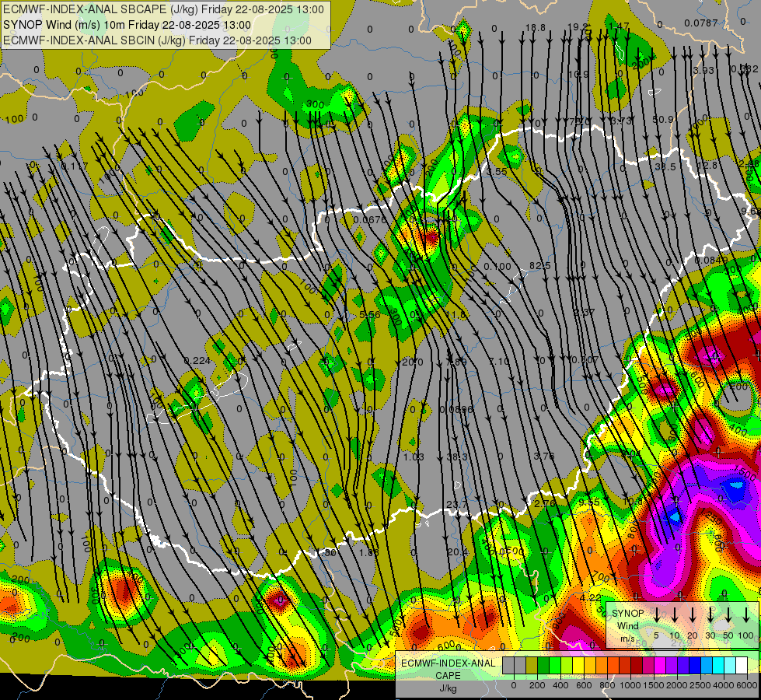Click the map value '0.0849'
This screenshot has width=761, height=700.
(711, 261)
